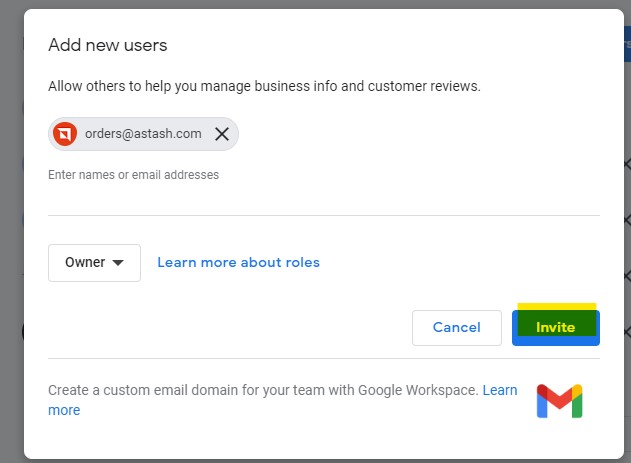
Task: Click the custom email domain promo text
Action: [x=263, y=390]
